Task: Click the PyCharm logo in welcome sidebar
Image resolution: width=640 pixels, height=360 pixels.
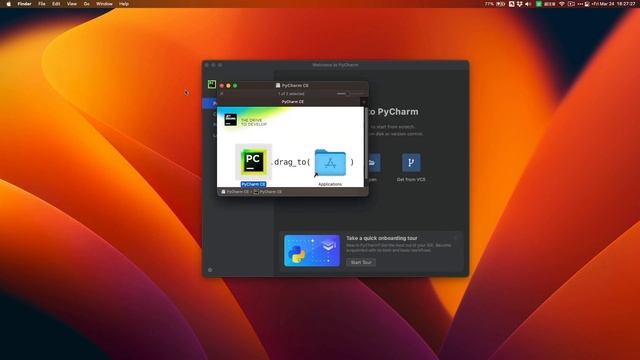Action: click(211, 84)
